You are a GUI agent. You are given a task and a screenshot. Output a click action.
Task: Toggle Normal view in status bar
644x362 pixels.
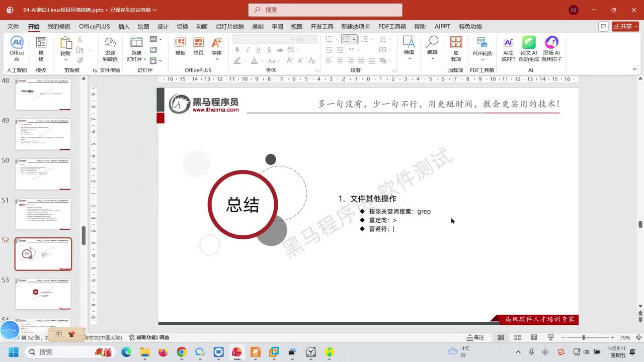click(x=501, y=337)
